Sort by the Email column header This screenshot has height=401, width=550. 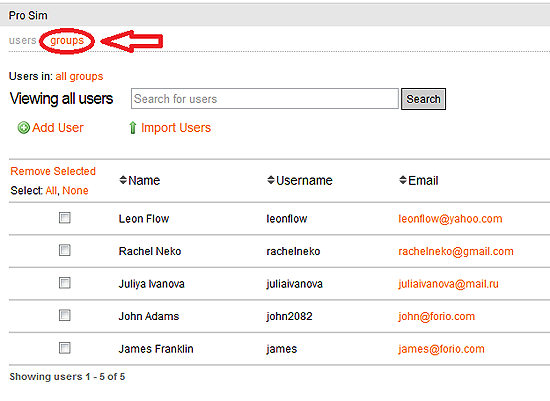[423, 180]
